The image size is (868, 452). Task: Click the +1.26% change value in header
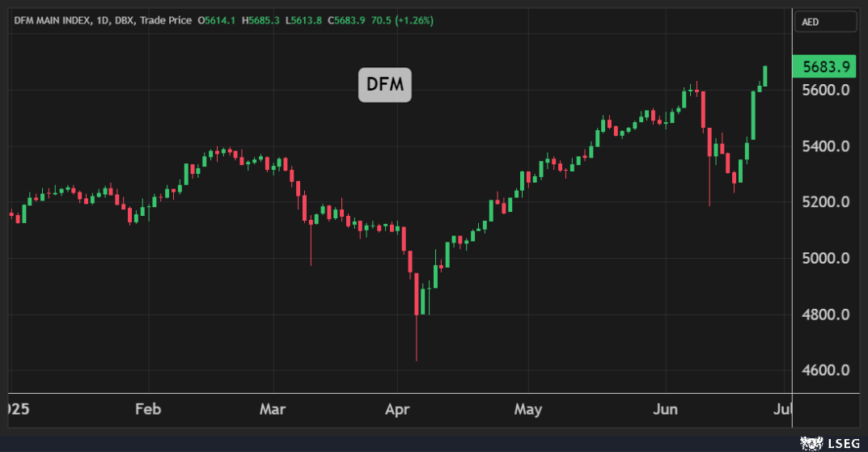click(x=413, y=20)
